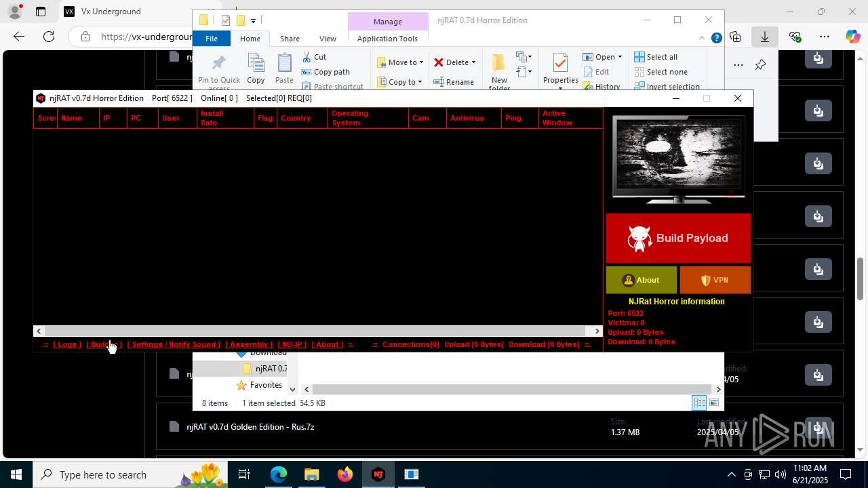The height and width of the screenshot is (488, 868).
Task: Click the Rename ribbon button
Action: (454, 82)
